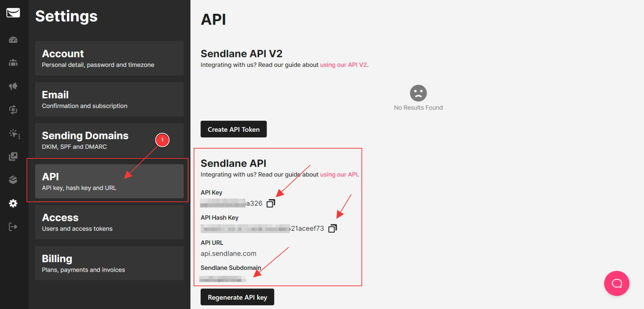Click the 'API URL' label
Screen dimensions: 644x309
(x=212, y=243)
